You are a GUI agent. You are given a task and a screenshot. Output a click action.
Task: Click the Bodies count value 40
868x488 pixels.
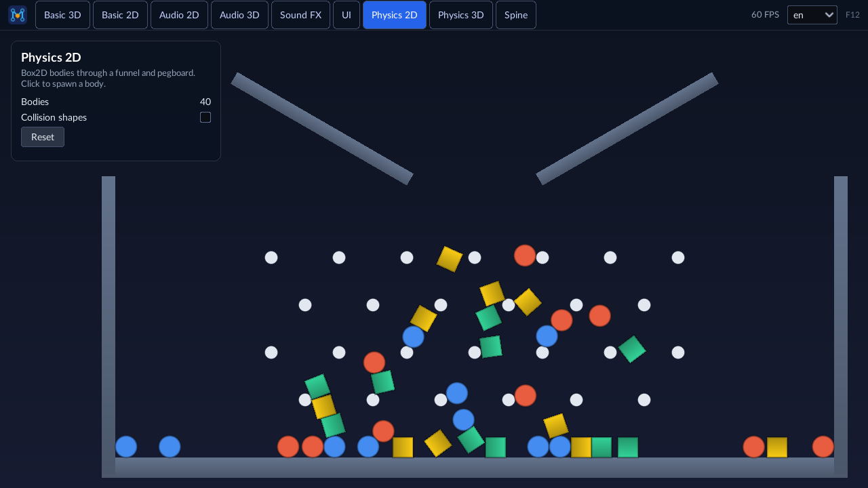click(x=205, y=102)
